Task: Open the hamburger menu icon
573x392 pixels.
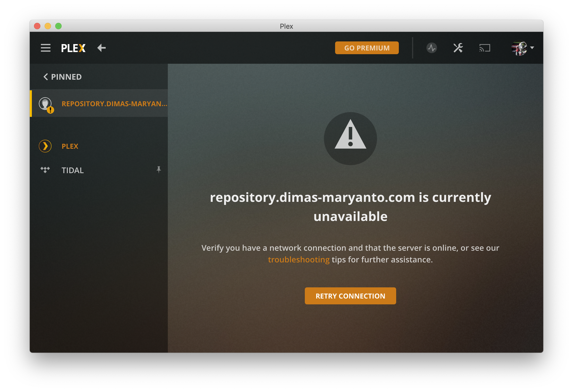Action: click(x=45, y=48)
